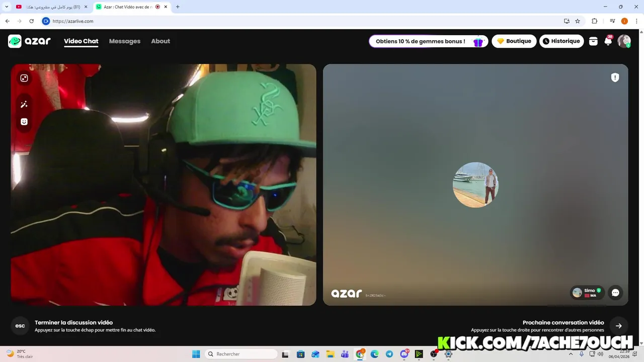Go back in browser history
This screenshot has width=644, height=362.
click(x=8, y=21)
